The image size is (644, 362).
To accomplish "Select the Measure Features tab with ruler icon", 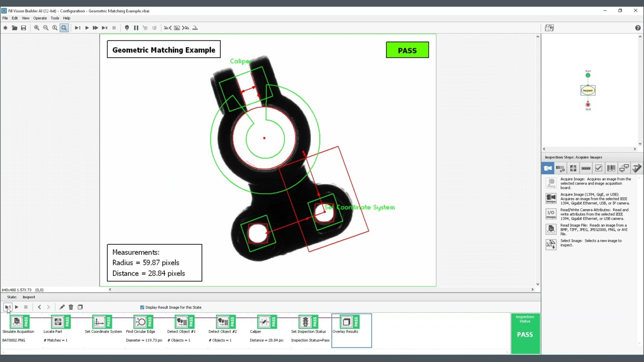I will click(x=586, y=168).
